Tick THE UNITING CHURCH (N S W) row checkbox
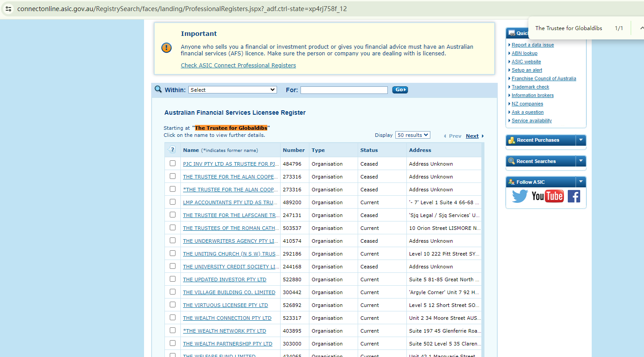The height and width of the screenshot is (357, 644). [173, 253]
